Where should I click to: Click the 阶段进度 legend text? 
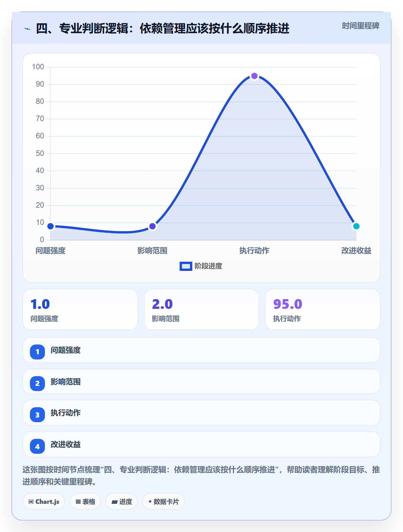pyautogui.click(x=208, y=266)
